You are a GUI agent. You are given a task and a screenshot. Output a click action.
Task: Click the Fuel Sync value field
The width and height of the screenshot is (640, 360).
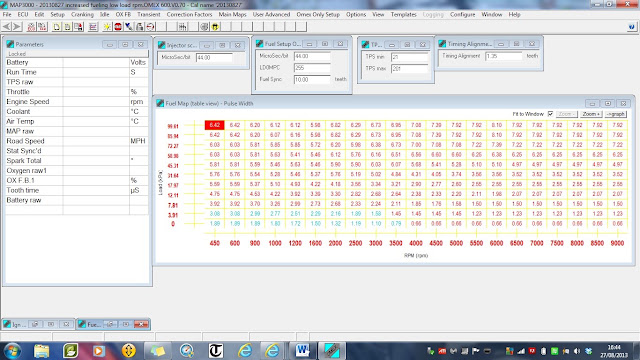[312, 80]
